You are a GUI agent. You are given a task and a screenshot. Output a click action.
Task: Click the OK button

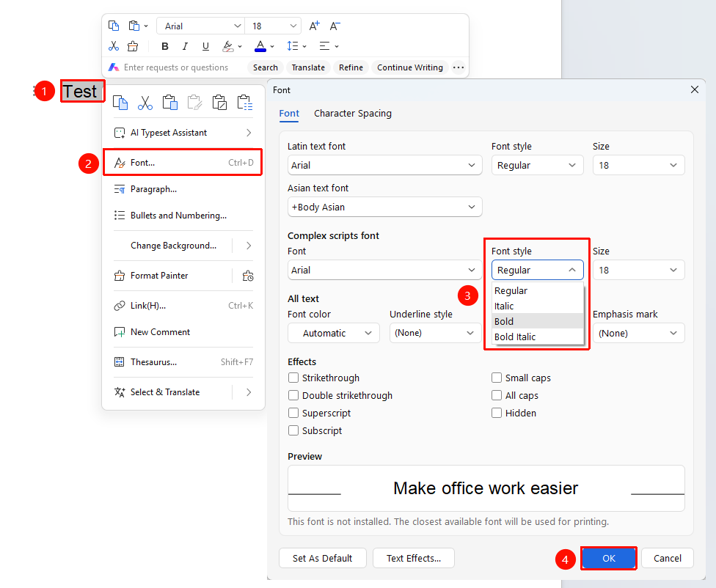[609, 559]
